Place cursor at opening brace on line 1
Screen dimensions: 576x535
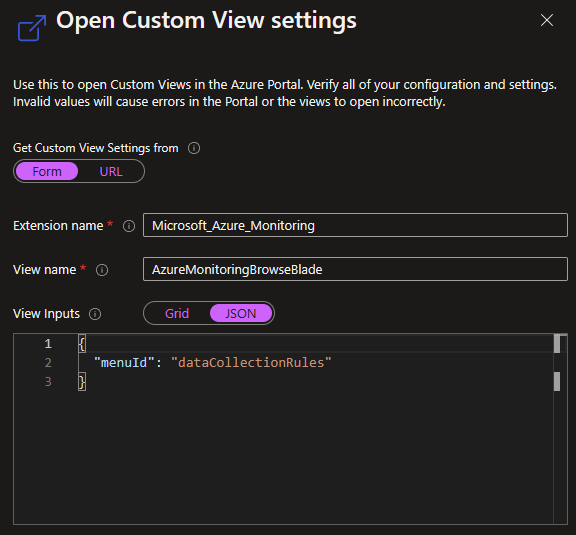point(82,344)
